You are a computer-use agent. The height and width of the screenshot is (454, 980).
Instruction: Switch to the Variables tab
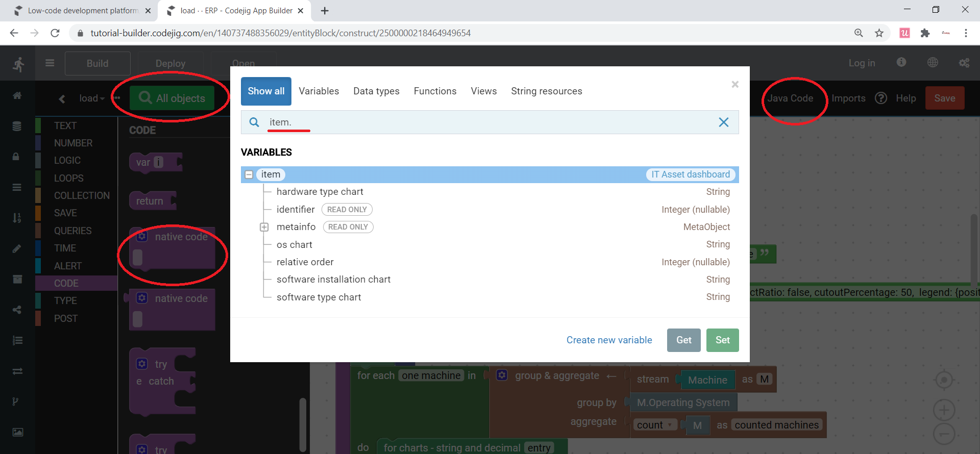point(318,91)
